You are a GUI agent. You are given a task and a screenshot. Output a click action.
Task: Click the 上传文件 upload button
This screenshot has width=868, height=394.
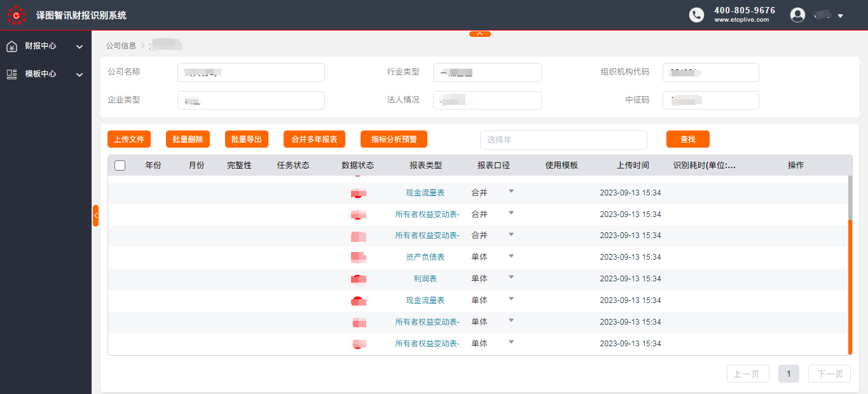tap(129, 139)
